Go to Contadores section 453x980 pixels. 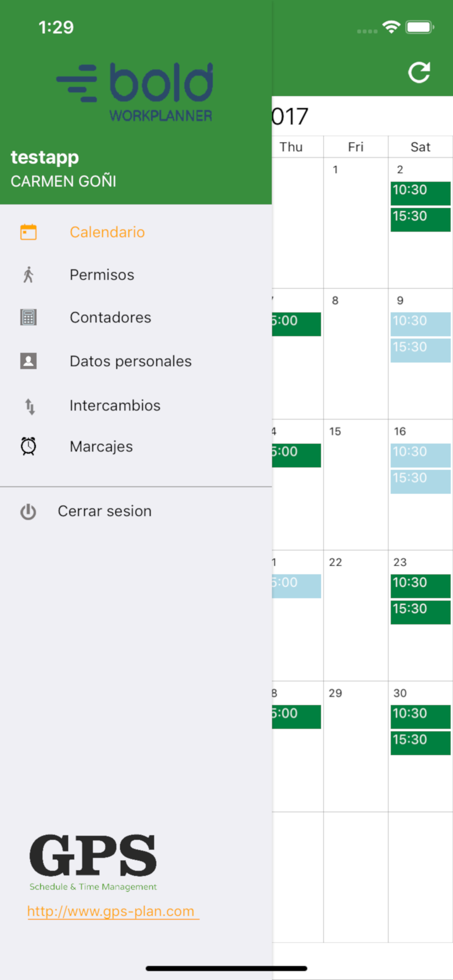pyautogui.click(x=111, y=317)
